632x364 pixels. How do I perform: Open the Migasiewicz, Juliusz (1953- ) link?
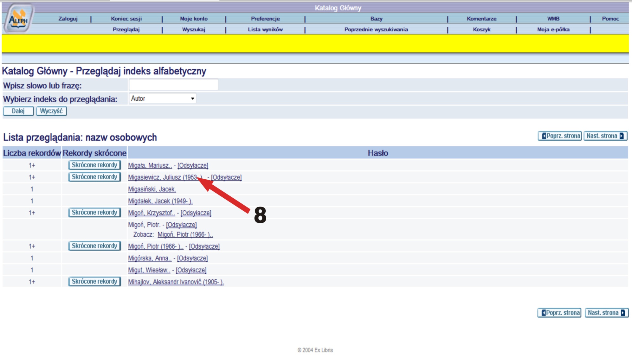click(x=165, y=177)
